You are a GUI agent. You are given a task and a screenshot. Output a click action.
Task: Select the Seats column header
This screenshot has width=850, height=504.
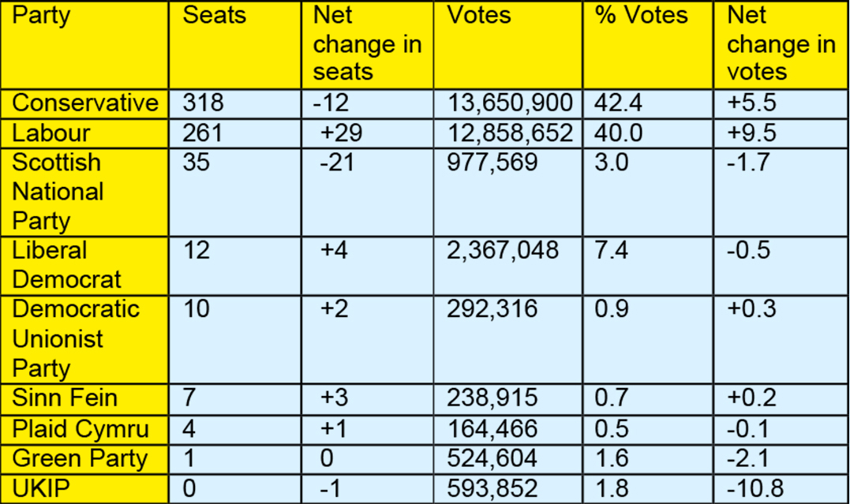(235, 45)
